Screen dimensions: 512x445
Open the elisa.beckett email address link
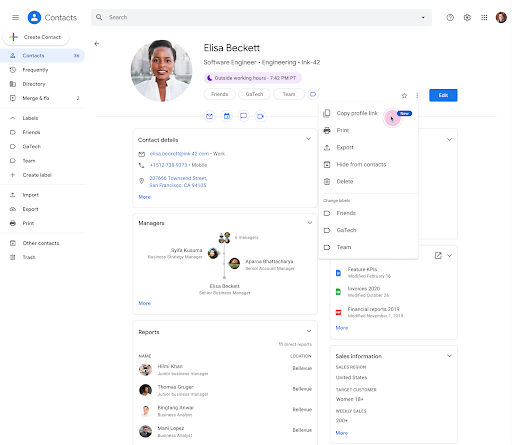(179, 154)
